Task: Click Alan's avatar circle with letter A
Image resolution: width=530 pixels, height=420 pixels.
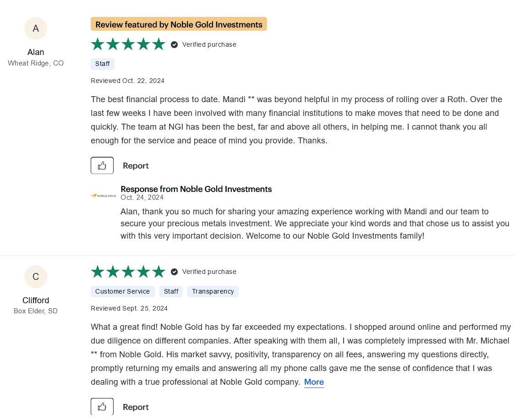Action: tap(36, 28)
